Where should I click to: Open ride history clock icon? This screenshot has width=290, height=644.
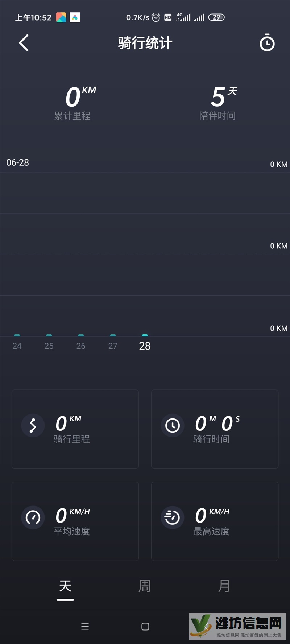pos(267,43)
